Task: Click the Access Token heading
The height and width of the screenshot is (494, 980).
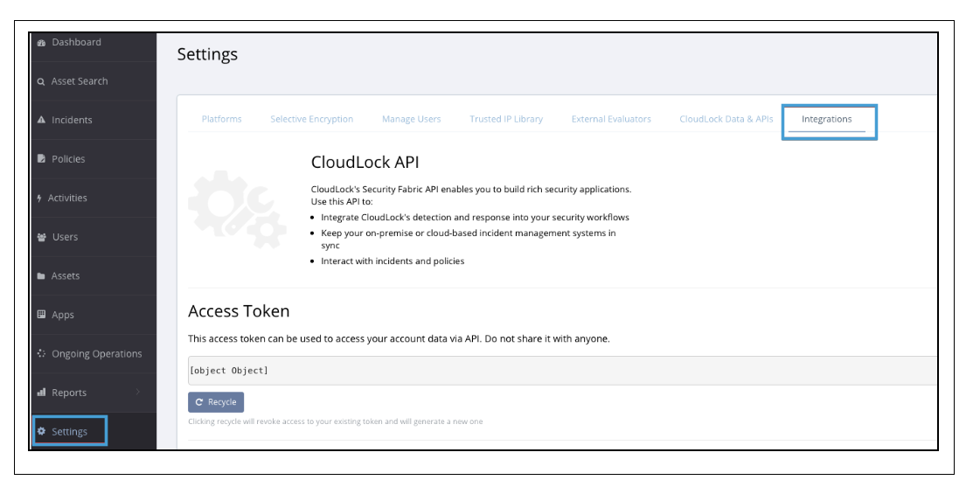Action: pos(239,310)
